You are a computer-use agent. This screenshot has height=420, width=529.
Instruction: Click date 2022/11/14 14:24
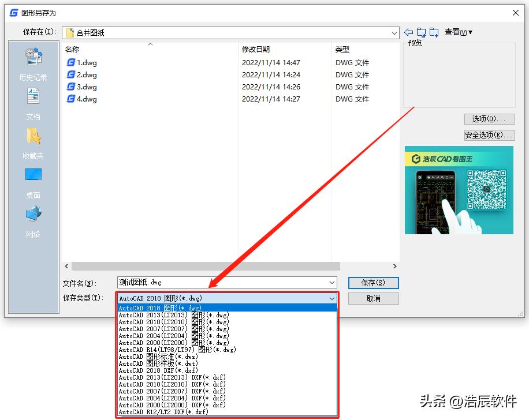[271, 74]
